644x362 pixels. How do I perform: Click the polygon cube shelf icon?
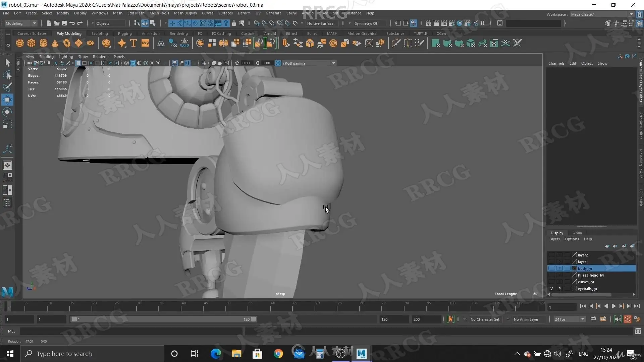[x=31, y=43]
